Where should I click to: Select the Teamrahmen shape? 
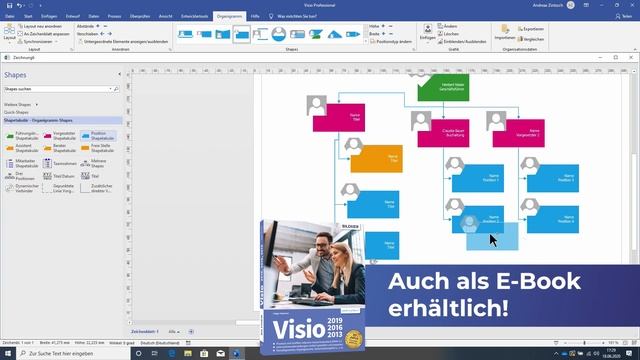coord(60,164)
